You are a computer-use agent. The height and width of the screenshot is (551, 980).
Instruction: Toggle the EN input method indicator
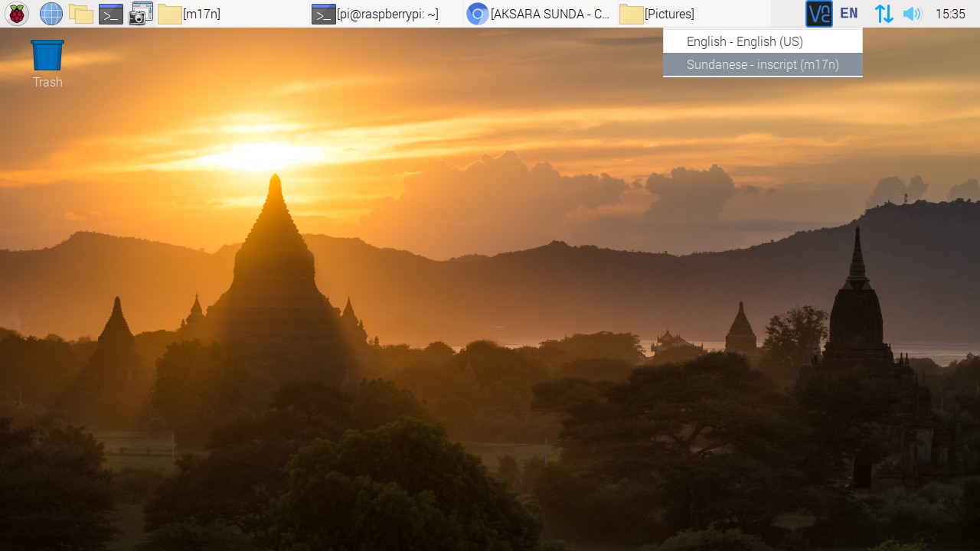tap(848, 14)
